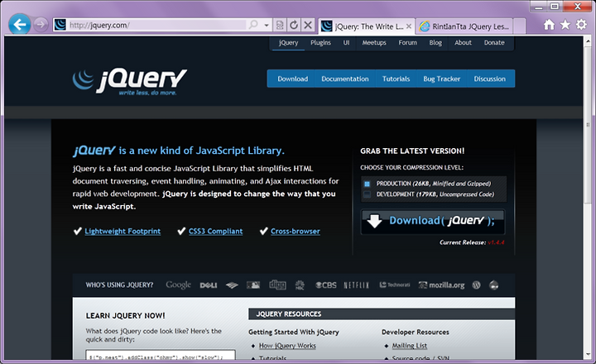
Task: Open Favorites via the star icon
Action: pyautogui.click(x=565, y=25)
